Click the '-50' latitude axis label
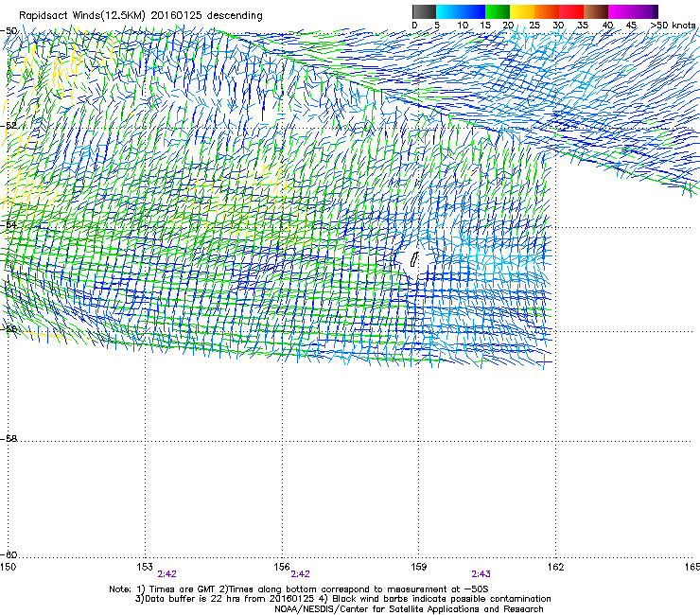The image size is (700, 615). [x=9, y=31]
